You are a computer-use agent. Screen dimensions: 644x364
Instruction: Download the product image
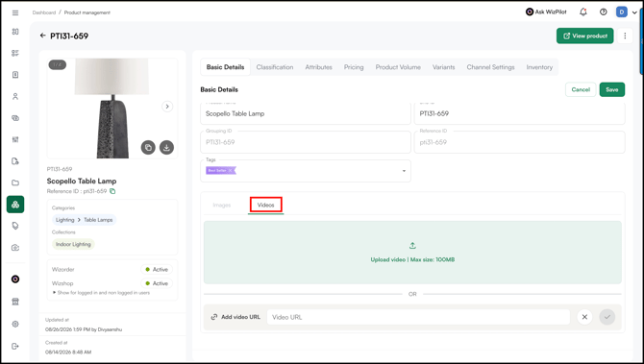click(x=166, y=147)
